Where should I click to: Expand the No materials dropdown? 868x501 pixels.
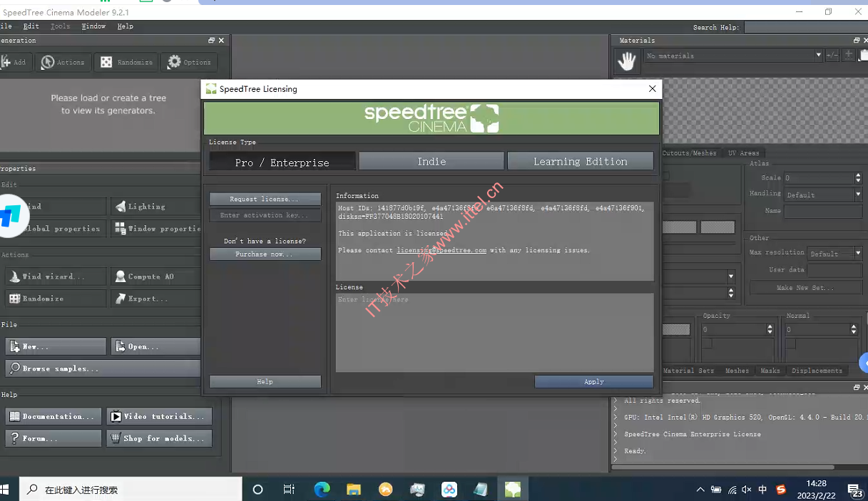(818, 56)
